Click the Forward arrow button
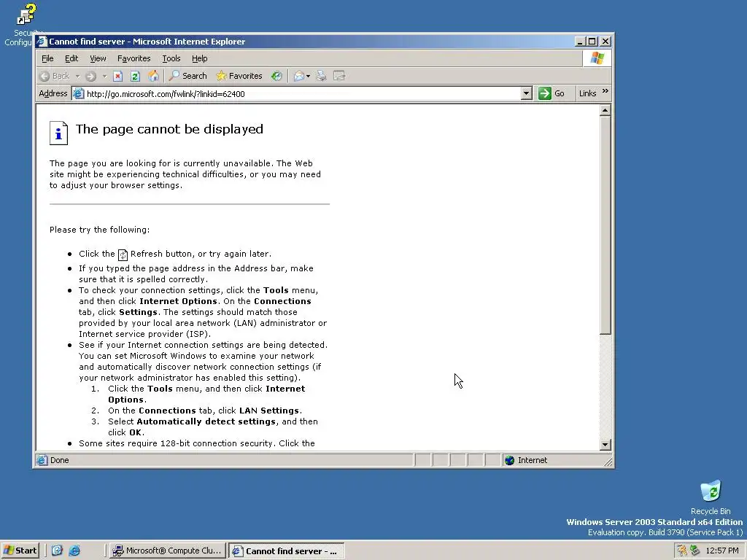Screen dimensions: 747x560 (90, 76)
